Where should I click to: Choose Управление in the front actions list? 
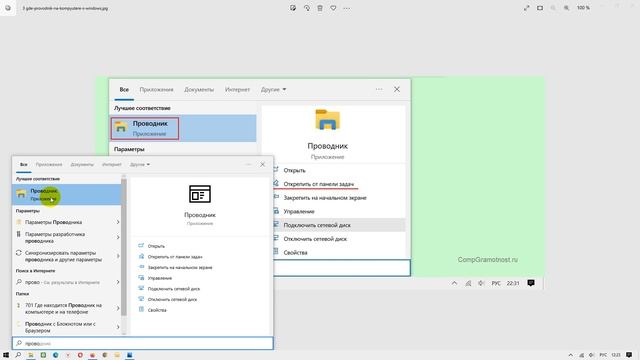[x=160, y=278]
